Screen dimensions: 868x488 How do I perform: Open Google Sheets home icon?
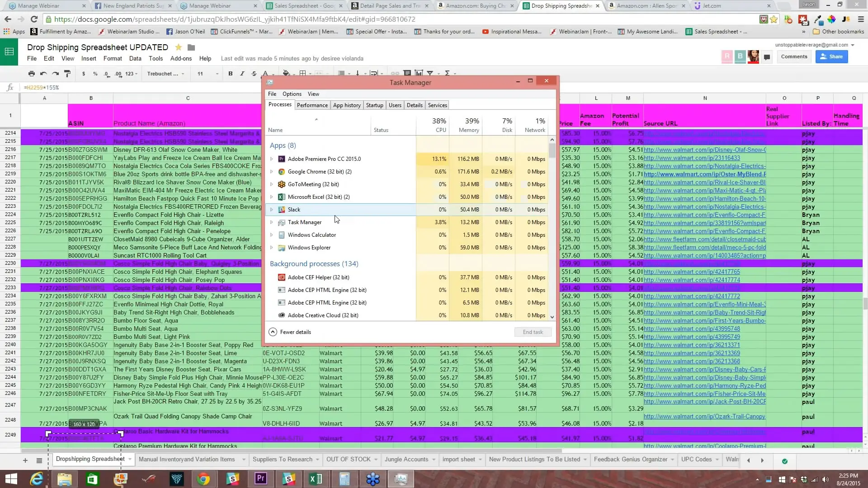click(9, 52)
